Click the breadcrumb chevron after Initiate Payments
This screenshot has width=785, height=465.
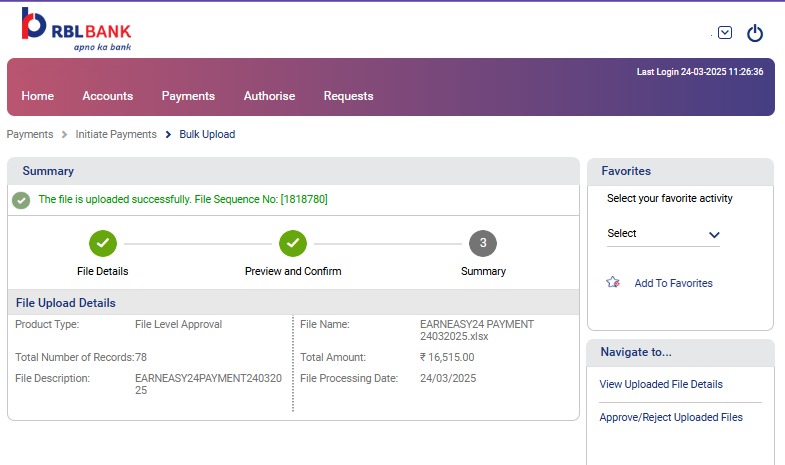point(168,135)
